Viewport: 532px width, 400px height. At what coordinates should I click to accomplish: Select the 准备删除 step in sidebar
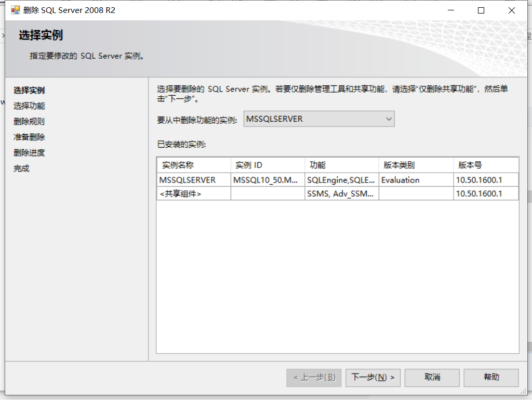[29, 137]
